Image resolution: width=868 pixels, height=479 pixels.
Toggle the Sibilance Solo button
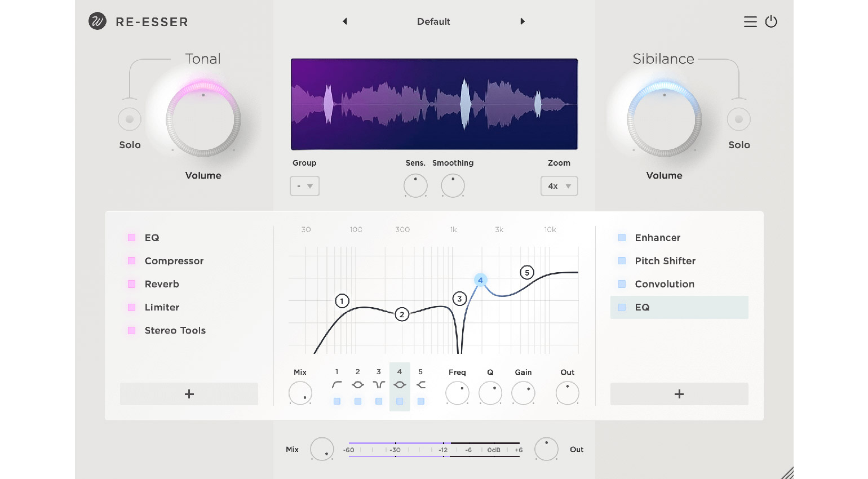point(738,119)
